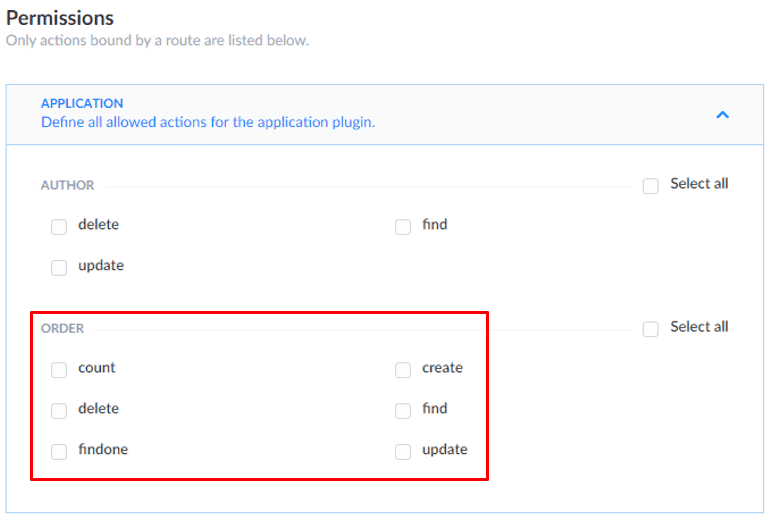Screen dimensions: 771x521
Task: Check the Order findone permission
Action: point(59,451)
